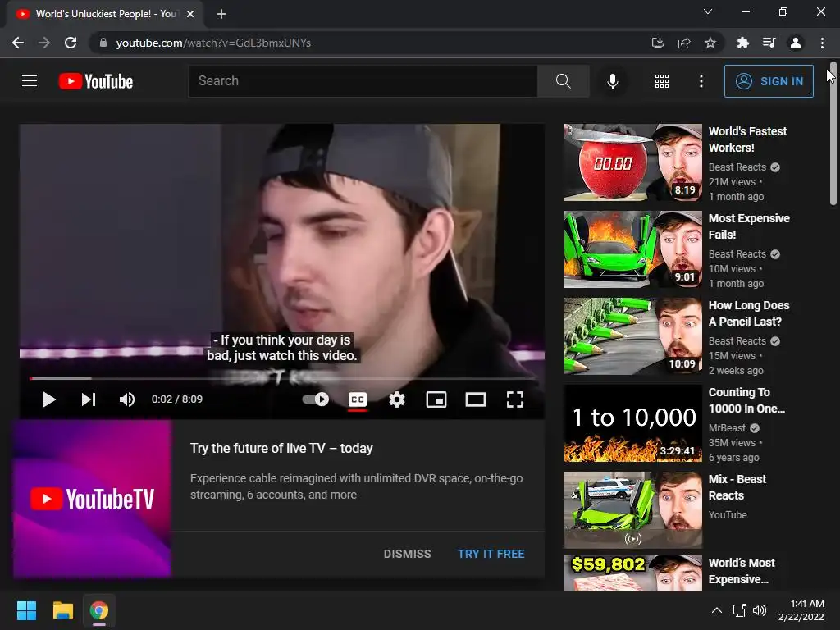Play the video
This screenshot has height=630, width=840.
(48, 399)
